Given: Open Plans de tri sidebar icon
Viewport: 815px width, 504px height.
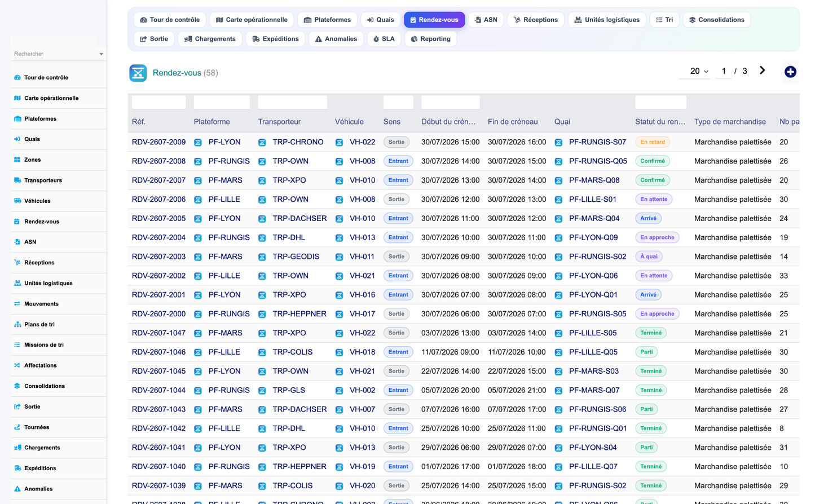Looking at the screenshot, I should 17,325.
